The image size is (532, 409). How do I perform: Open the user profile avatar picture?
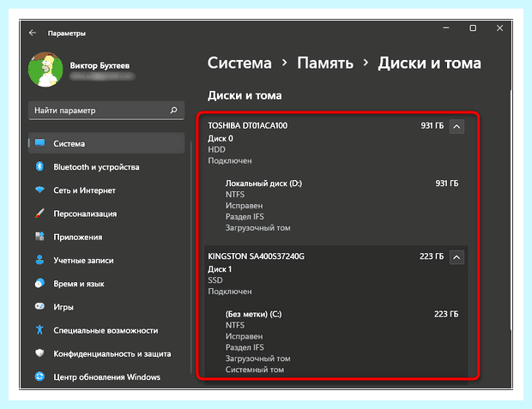tap(45, 69)
